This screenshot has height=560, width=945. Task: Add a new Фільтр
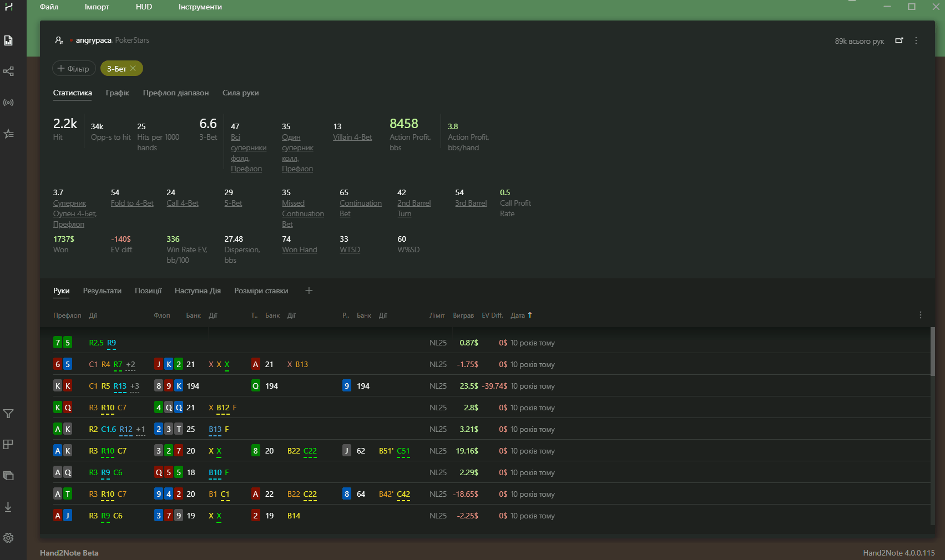click(74, 68)
